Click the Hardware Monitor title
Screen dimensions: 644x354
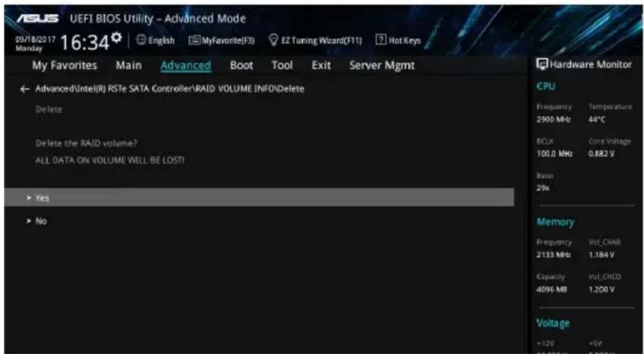(590, 65)
